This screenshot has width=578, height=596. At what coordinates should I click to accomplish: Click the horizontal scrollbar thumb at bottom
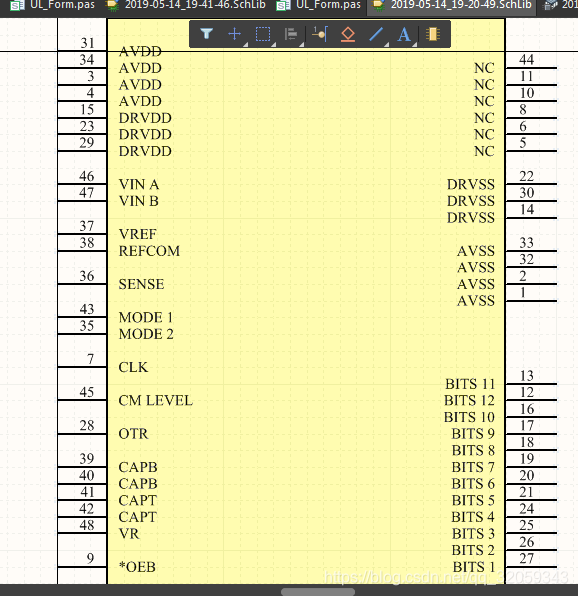tap(318, 592)
